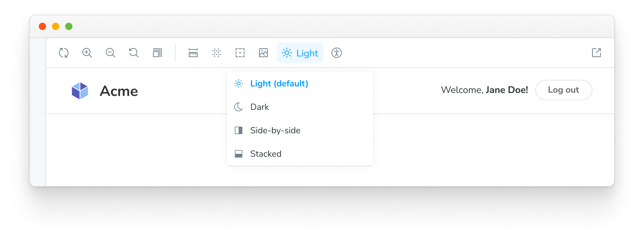The width and height of the screenshot is (644, 238).
Task: Click the image background icon
Action: 263,53
